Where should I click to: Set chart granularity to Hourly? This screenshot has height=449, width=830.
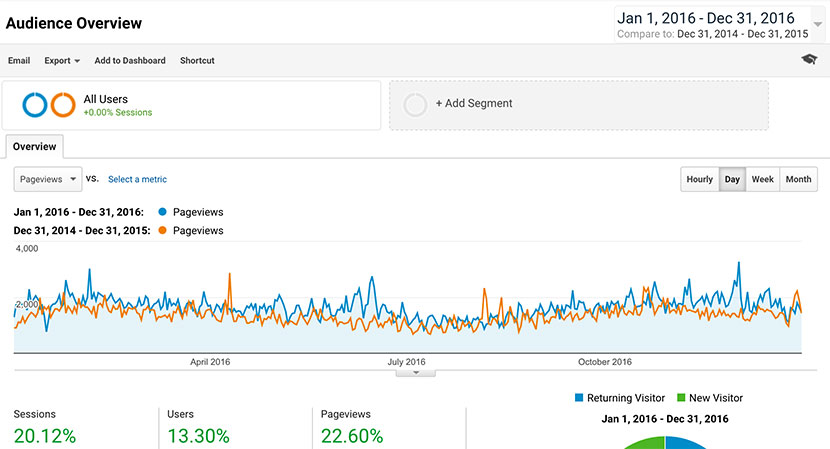[699, 179]
